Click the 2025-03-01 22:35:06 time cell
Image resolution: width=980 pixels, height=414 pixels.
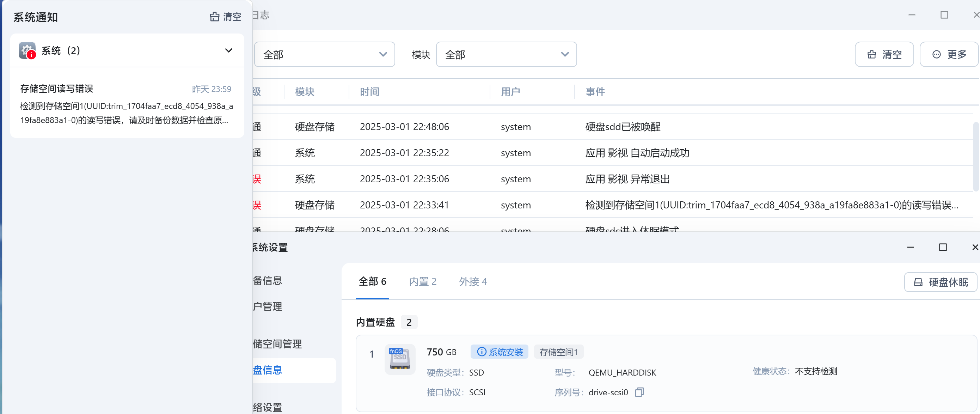[x=404, y=179]
